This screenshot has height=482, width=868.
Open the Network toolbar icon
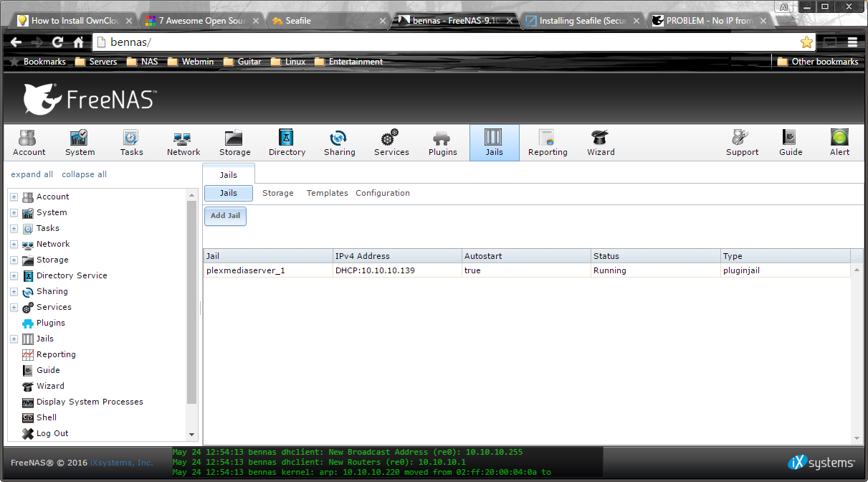[x=183, y=142]
